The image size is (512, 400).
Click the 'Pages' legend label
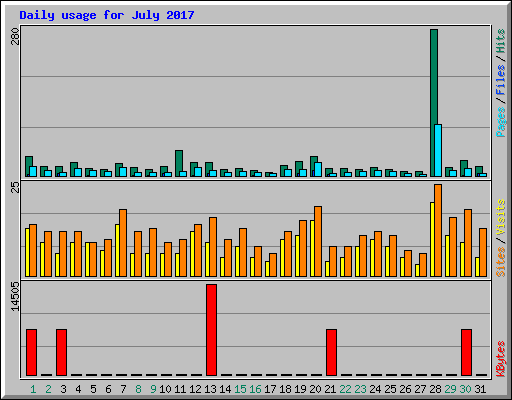pos(501,122)
